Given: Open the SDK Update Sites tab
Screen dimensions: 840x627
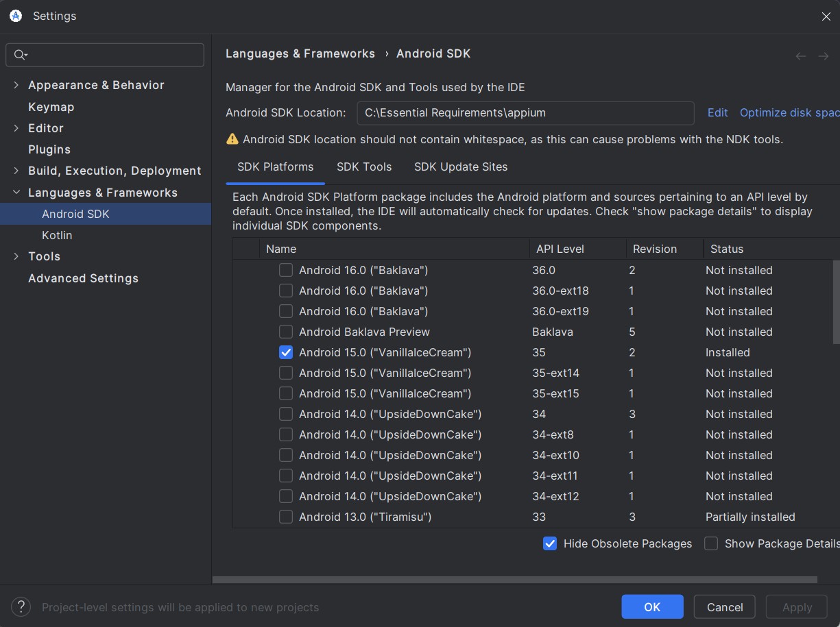Looking at the screenshot, I should click(461, 167).
